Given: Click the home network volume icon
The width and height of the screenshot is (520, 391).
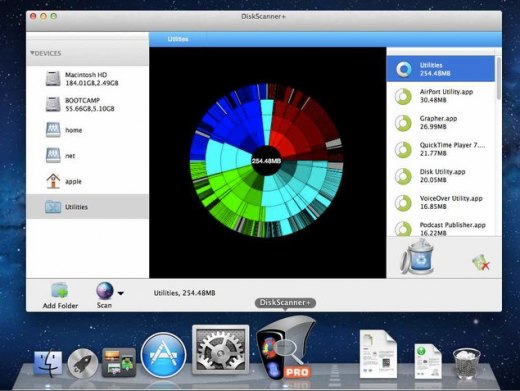Looking at the screenshot, I should [x=53, y=130].
